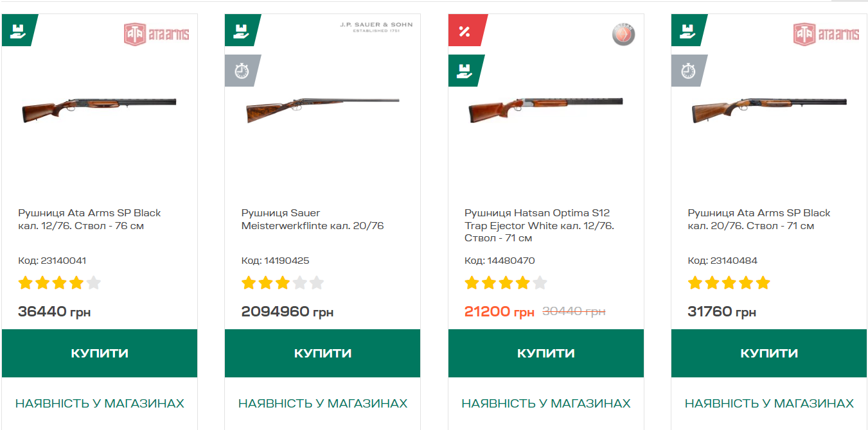Buy the Ata Arms SP Black 12/76 shotgun
The image size is (868, 430).
(100, 353)
